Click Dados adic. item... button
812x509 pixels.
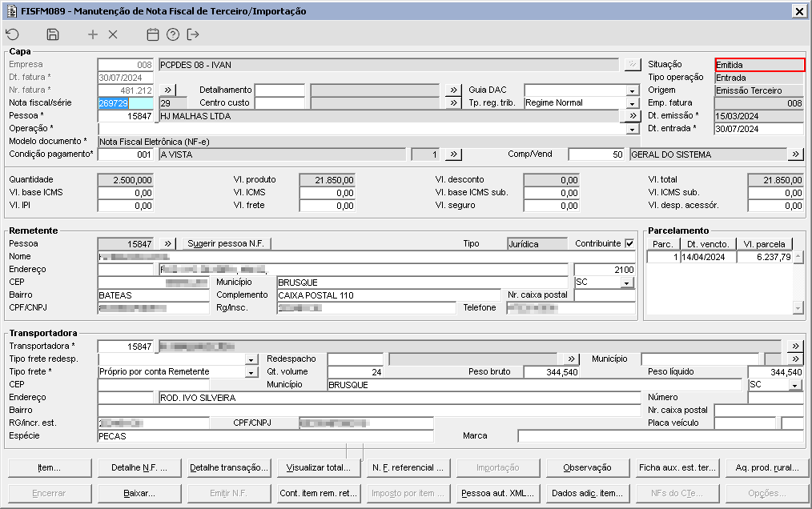pos(588,494)
